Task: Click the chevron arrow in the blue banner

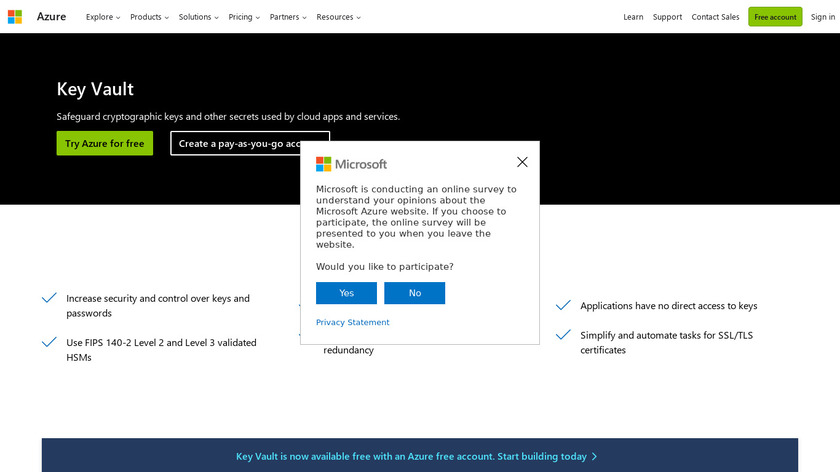Action: click(x=594, y=456)
